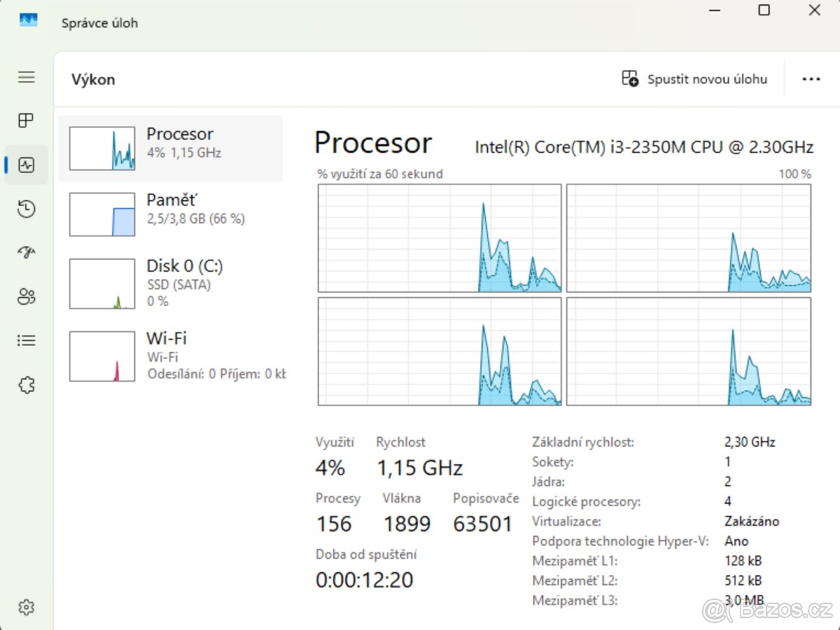This screenshot has width=840, height=630.
Task: Select the Paměť usage graph thumbnail
Action: (x=101, y=213)
